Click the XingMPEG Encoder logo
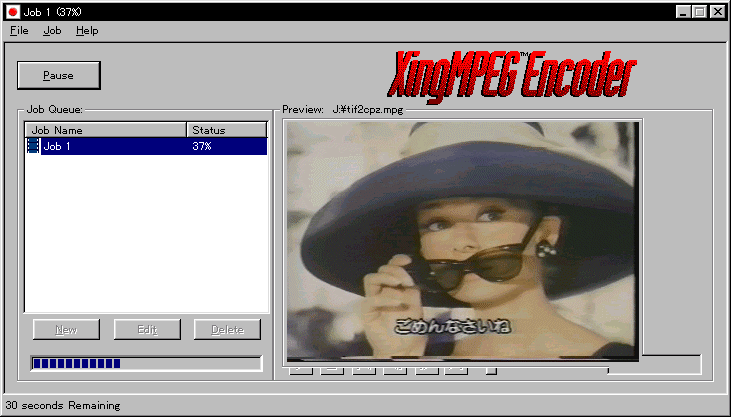Screen dimensions: 731x417 point(512,76)
